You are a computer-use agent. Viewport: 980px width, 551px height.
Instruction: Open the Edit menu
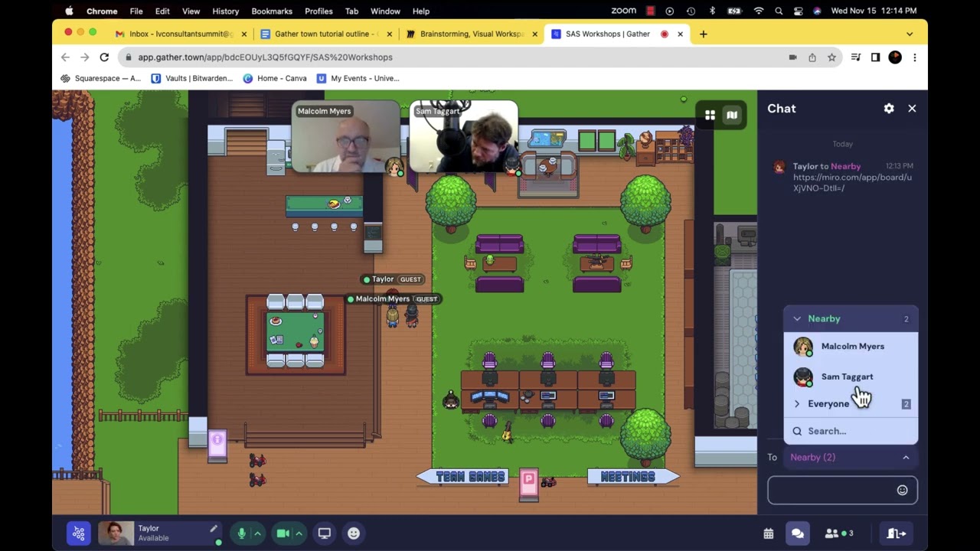[162, 11]
